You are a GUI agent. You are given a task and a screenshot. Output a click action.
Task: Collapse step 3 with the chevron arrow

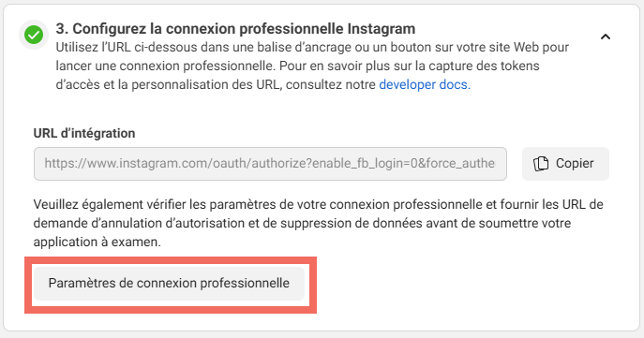coord(605,37)
